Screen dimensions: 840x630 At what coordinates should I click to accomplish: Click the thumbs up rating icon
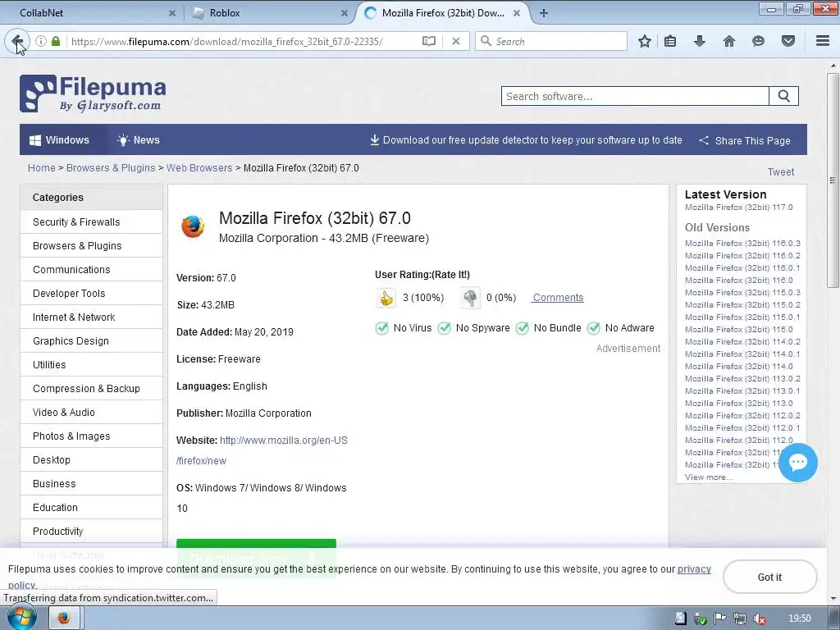tap(386, 298)
